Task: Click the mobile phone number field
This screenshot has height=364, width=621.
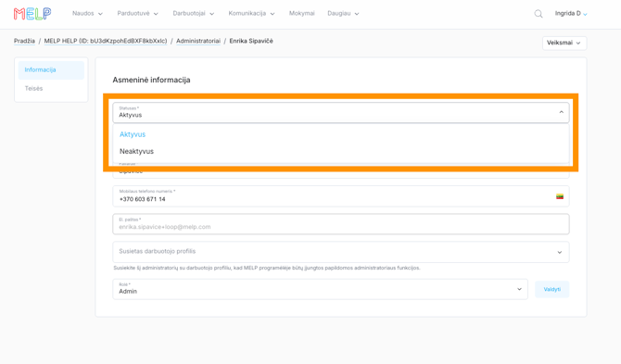Action: click(340, 196)
